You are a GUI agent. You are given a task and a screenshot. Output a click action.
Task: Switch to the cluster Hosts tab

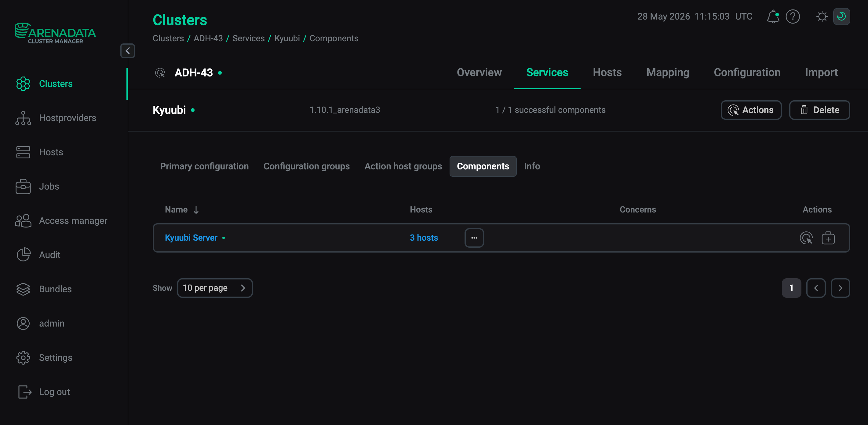[x=607, y=72]
